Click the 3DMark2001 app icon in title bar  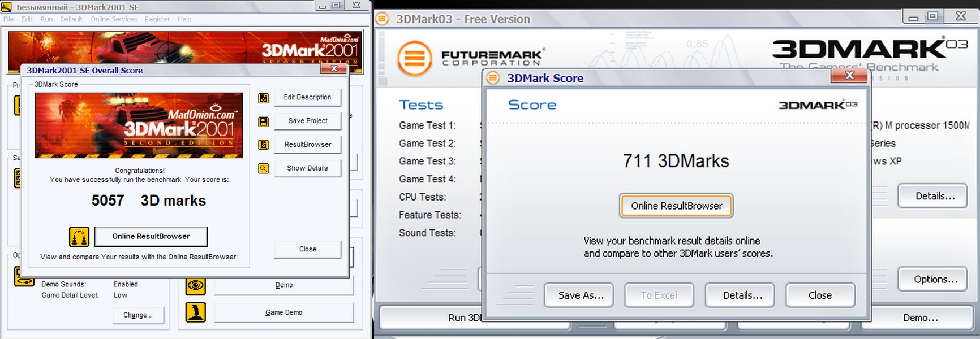pos(7,7)
